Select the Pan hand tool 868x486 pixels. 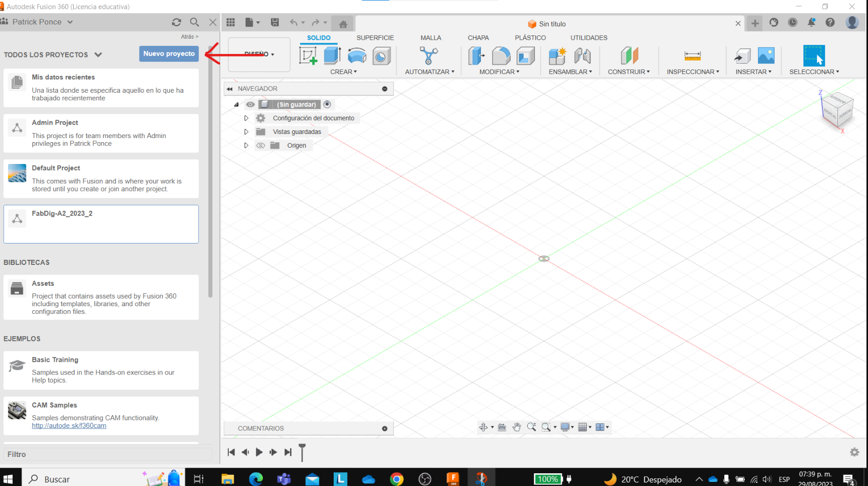tap(517, 427)
